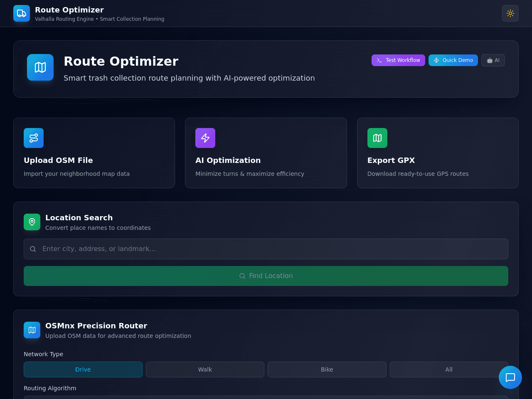Select Bike network type

tap(327, 369)
